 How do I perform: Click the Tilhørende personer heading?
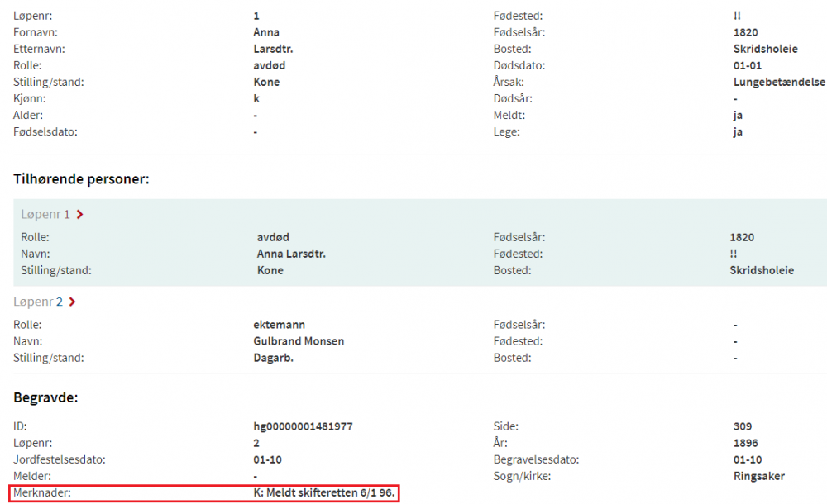[81, 178]
